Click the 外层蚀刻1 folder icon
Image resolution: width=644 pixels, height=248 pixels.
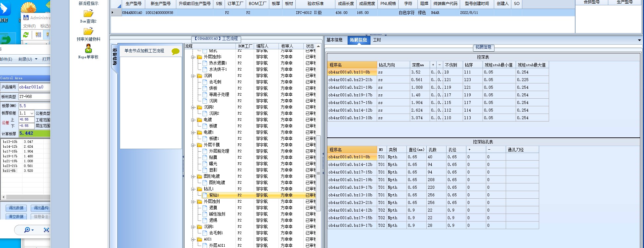199,57
